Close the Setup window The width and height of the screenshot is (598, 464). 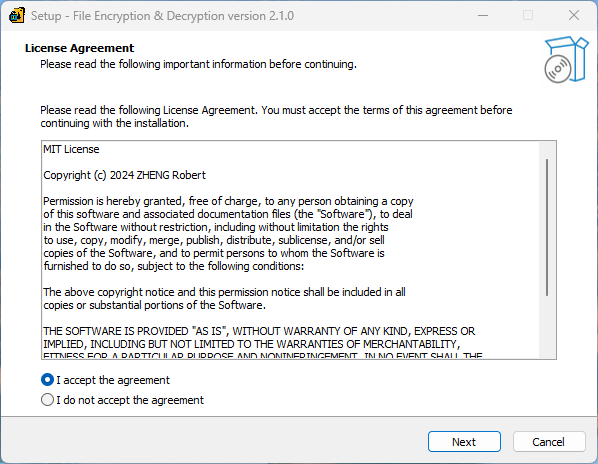[574, 16]
